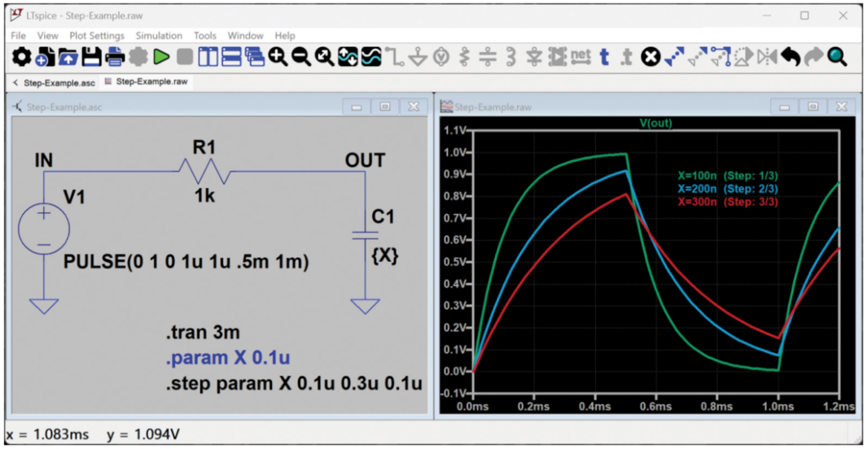Open the Control Panel settings gear

(x=22, y=56)
